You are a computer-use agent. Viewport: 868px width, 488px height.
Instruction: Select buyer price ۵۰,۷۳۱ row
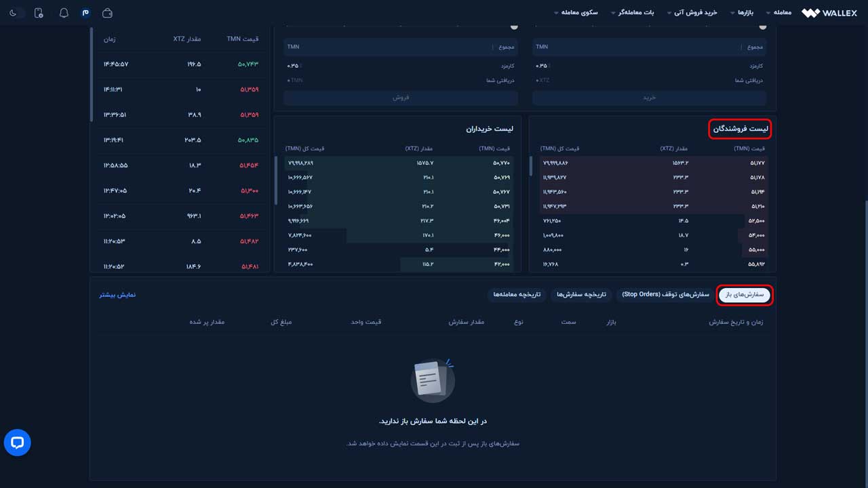click(399, 206)
